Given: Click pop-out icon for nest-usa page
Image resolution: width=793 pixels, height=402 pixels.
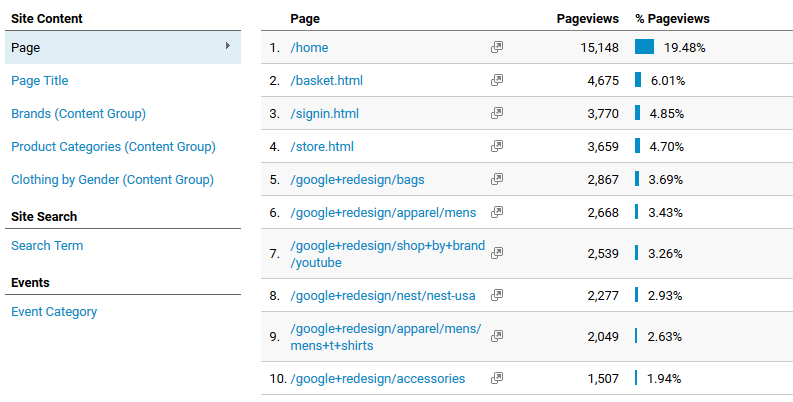Looking at the screenshot, I should pyautogui.click(x=497, y=295).
